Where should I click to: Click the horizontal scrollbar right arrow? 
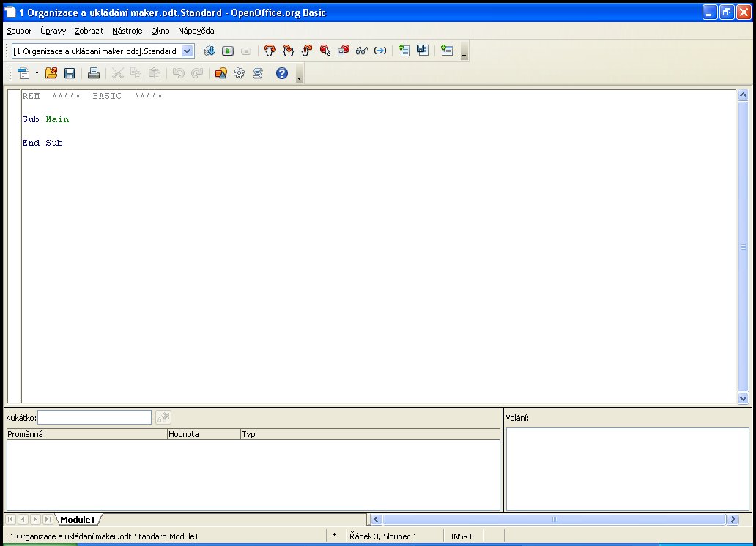733,520
